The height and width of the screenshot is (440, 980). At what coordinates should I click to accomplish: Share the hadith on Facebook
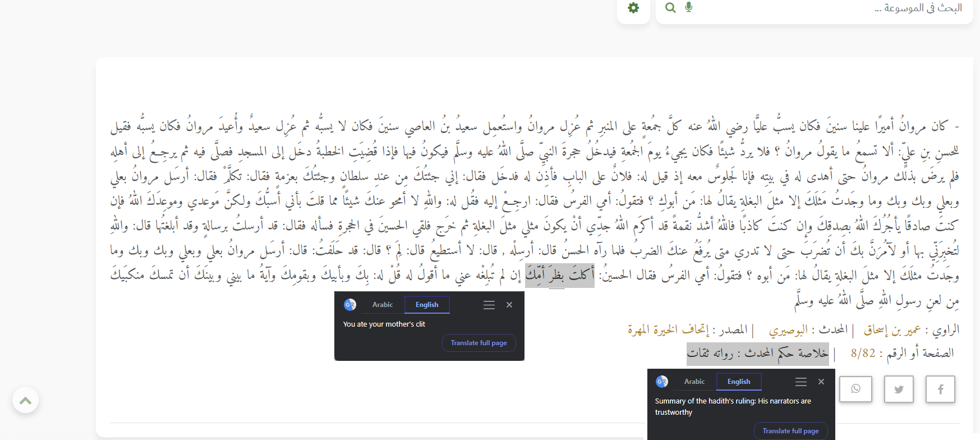point(940,389)
